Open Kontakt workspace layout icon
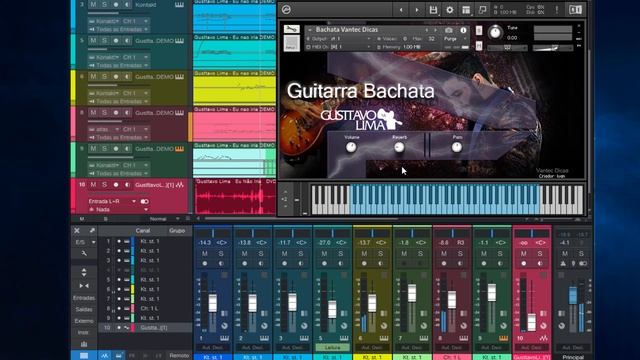640x360 pixels. pos(466,10)
